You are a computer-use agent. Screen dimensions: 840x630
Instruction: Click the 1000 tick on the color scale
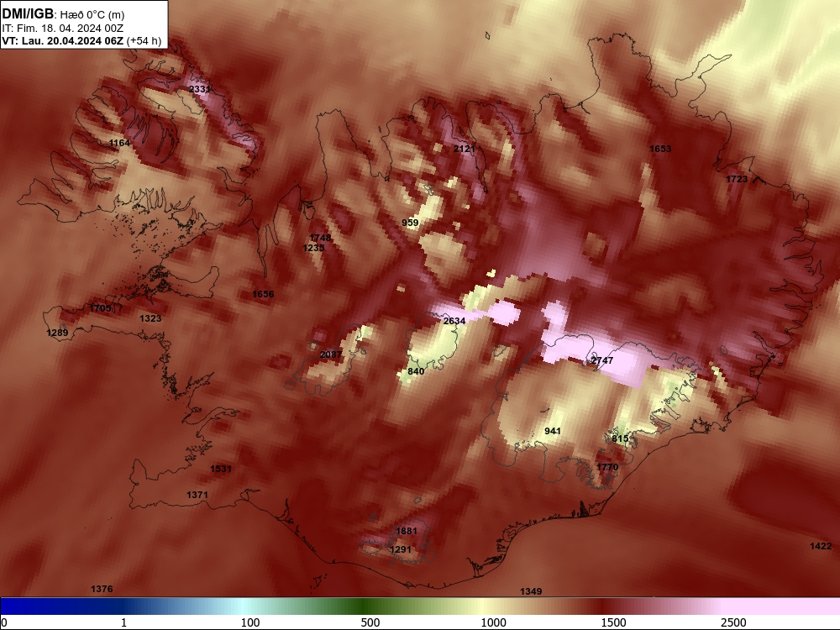(493, 622)
